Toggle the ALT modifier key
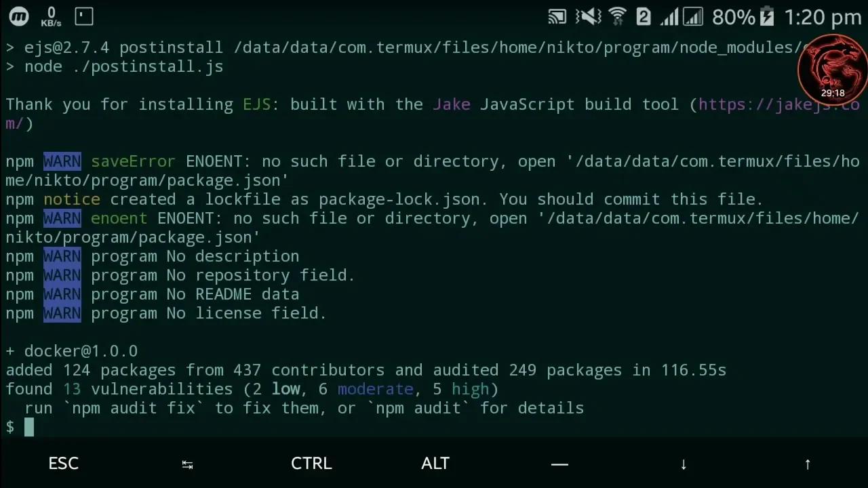This screenshot has width=868, height=488. [x=435, y=464]
